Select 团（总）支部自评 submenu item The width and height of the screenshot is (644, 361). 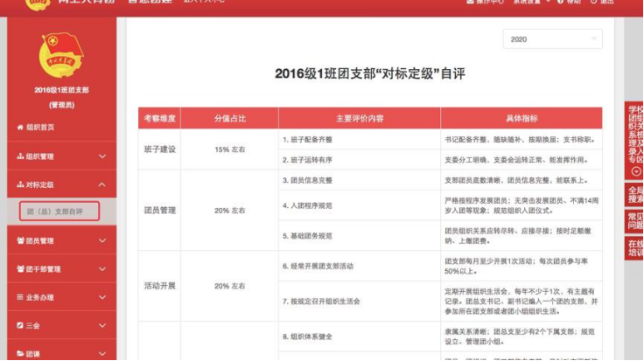click(x=59, y=212)
